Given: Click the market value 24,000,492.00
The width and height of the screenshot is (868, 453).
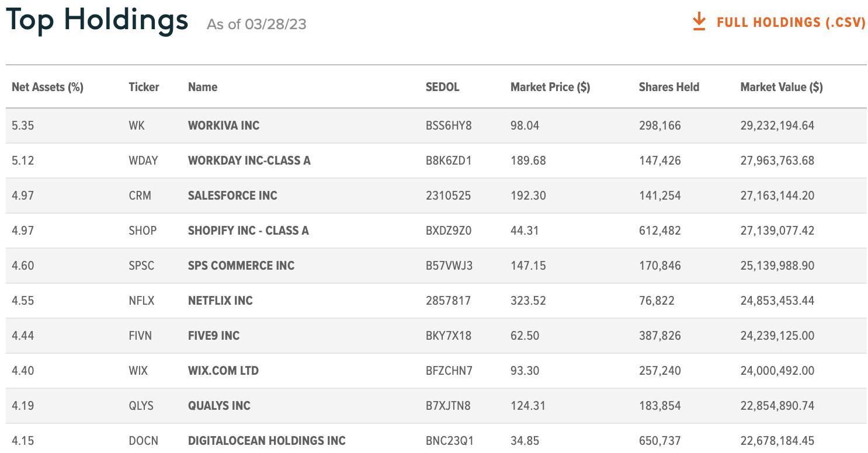Looking at the screenshot, I should point(777,371).
